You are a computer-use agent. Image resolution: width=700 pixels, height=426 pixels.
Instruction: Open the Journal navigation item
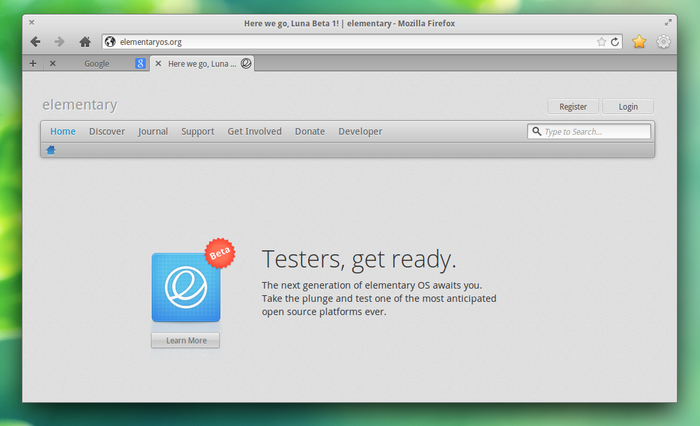coord(153,131)
